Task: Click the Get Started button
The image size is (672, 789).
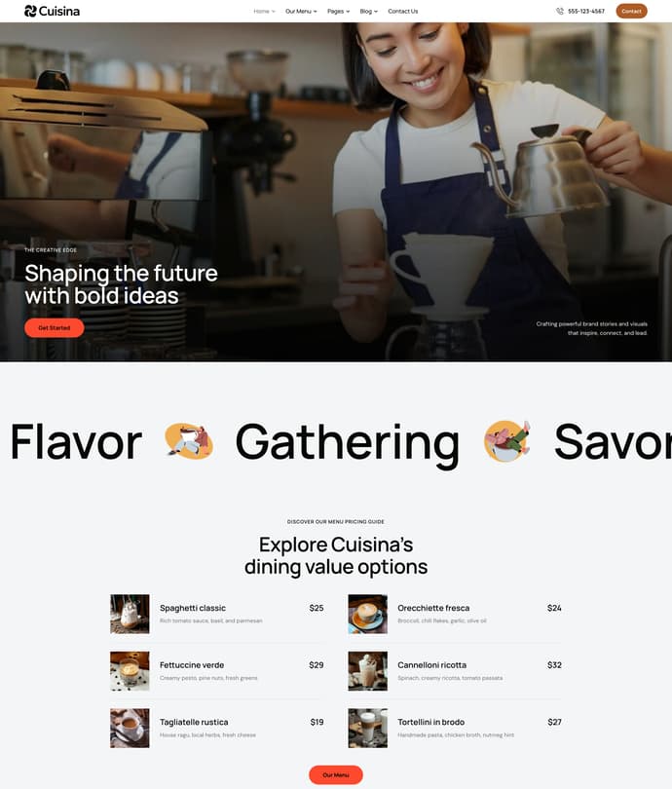Action: coord(55,327)
